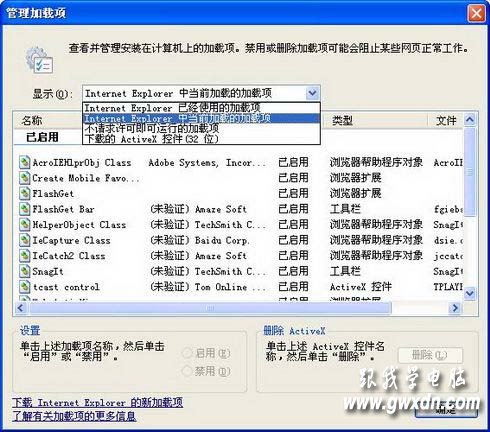490x432 pixels.
Task: Click publisher '(未验证) Tom Online ...'
Action: tap(208, 287)
